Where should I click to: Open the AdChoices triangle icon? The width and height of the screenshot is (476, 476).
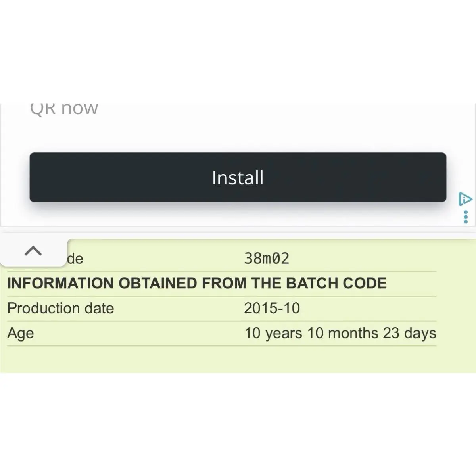(465, 199)
